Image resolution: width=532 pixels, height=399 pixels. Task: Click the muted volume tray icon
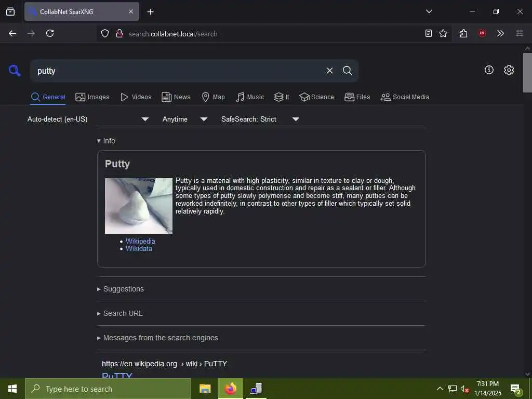click(464, 389)
